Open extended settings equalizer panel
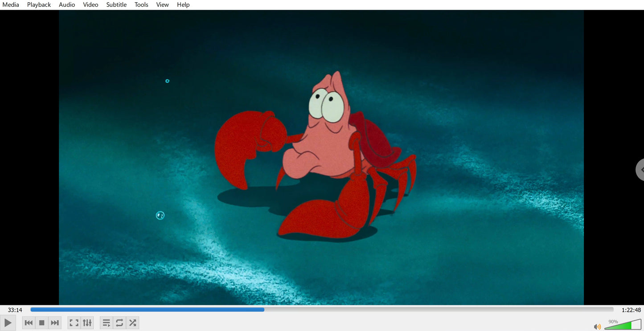Viewport: 644px width, 331px height. coord(87,323)
